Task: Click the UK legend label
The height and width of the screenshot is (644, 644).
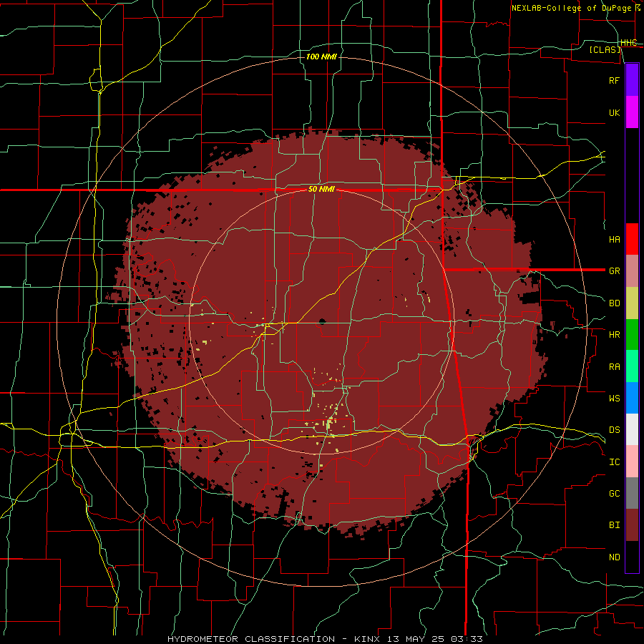Action: click(614, 112)
